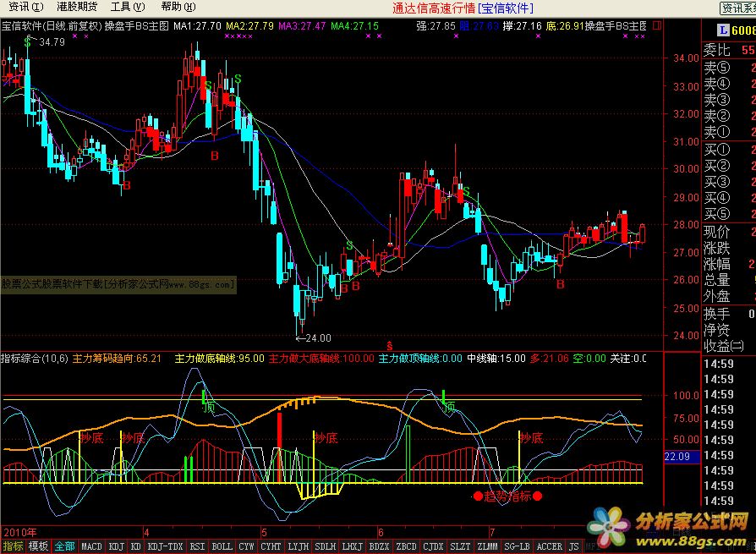Select the MACD indicator tab
The height and width of the screenshot is (554, 756).
coord(91,546)
